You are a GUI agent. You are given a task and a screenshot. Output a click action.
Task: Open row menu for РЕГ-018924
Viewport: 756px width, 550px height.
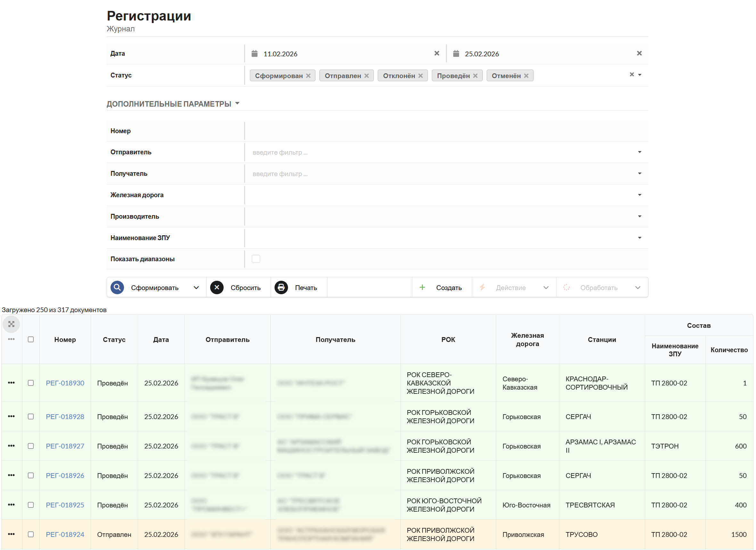[x=11, y=534]
